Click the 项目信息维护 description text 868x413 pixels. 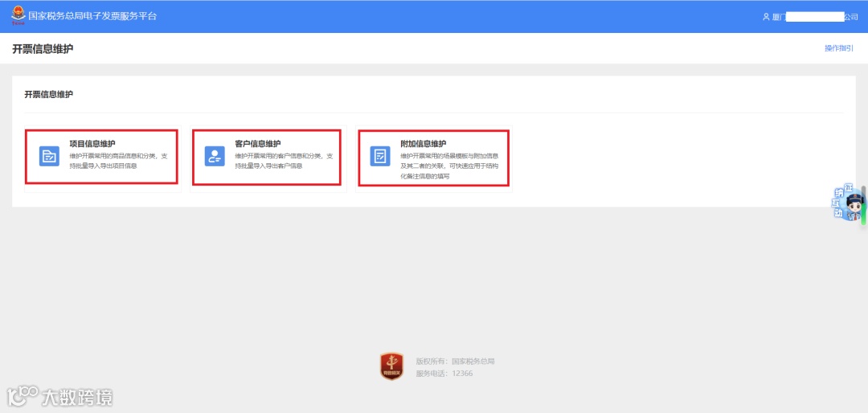[x=118, y=162]
